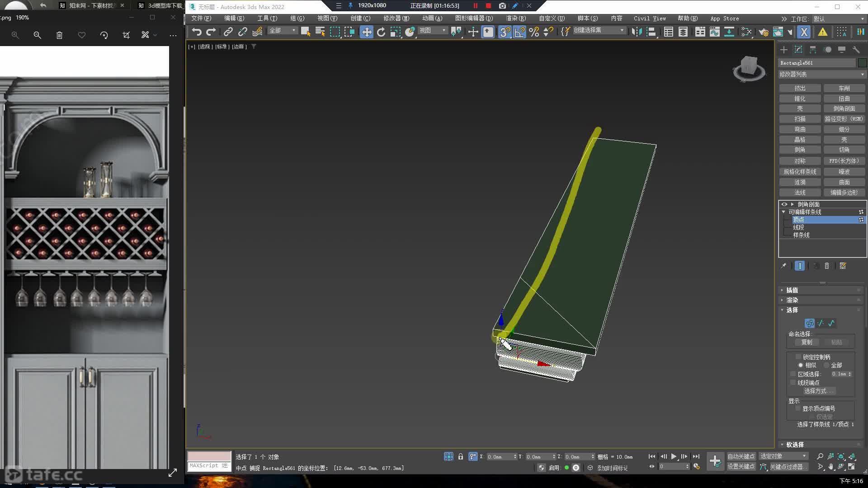The width and height of the screenshot is (868, 488).
Task: Select Spline sub-object mode icon
Action: 831,323
